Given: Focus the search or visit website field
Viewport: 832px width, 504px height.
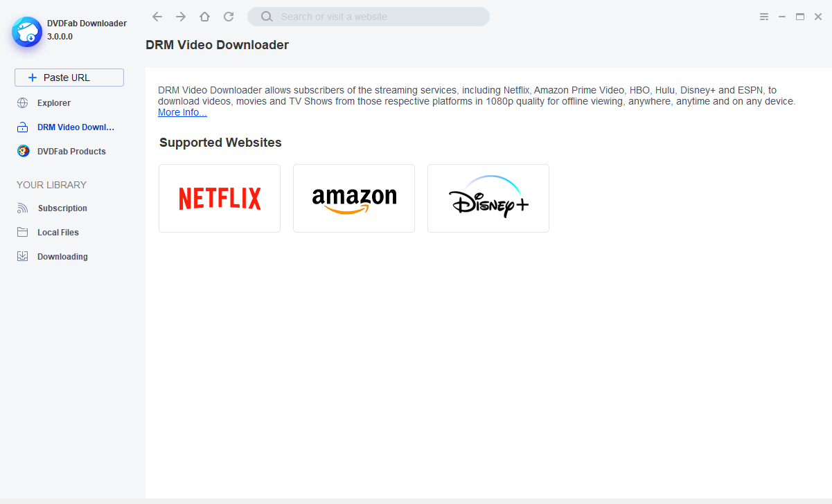Looking at the screenshot, I should 369,17.
